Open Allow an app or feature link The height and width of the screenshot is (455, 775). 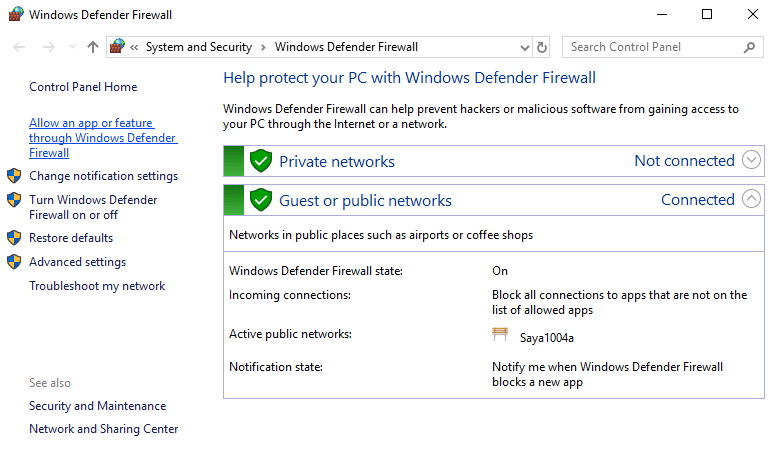click(103, 138)
